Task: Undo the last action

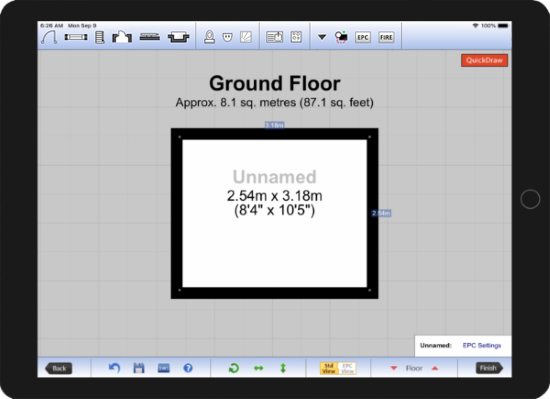Action: click(114, 368)
